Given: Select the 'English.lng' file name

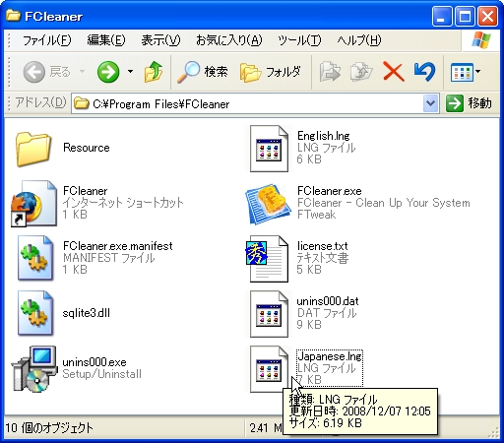Looking at the screenshot, I should click(x=324, y=136).
